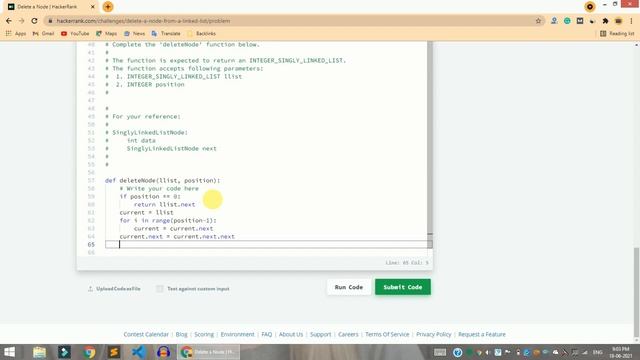Image resolution: width=640 pixels, height=360 pixels.
Task: Click Upload Code as File
Action: click(114, 289)
